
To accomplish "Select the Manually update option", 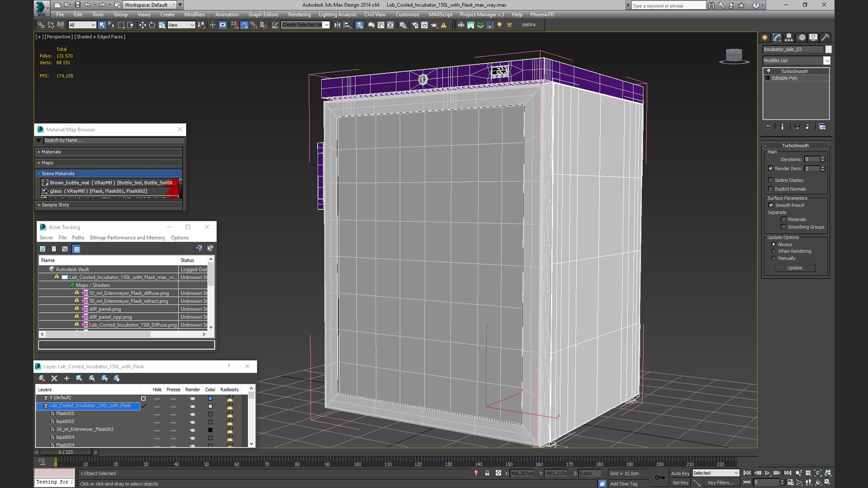I will 774,258.
